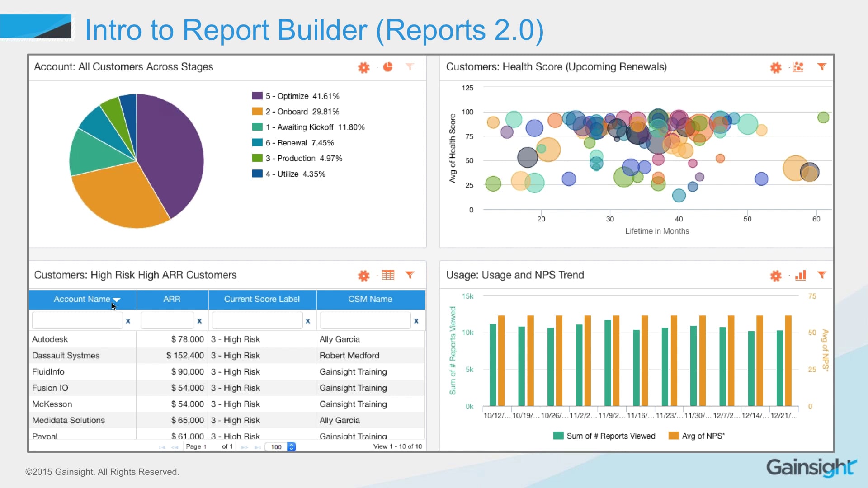Click CSM name Robert Medford

click(349, 356)
